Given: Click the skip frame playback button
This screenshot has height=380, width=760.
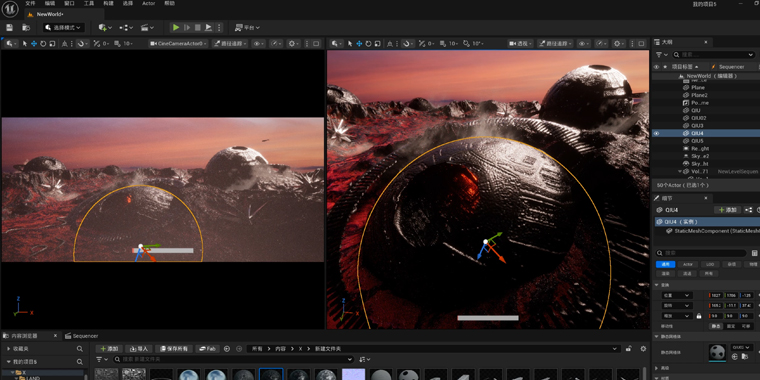Looking at the screenshot, I should tap(187, 28).
